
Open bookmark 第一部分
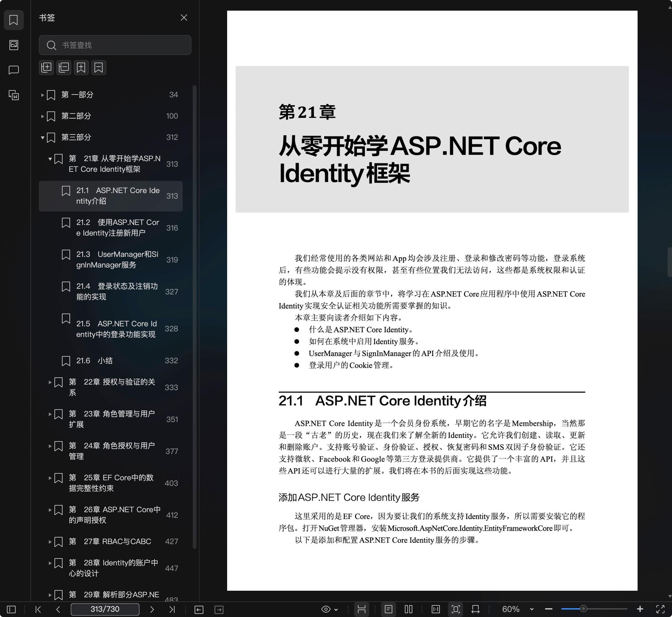[110, 95]
